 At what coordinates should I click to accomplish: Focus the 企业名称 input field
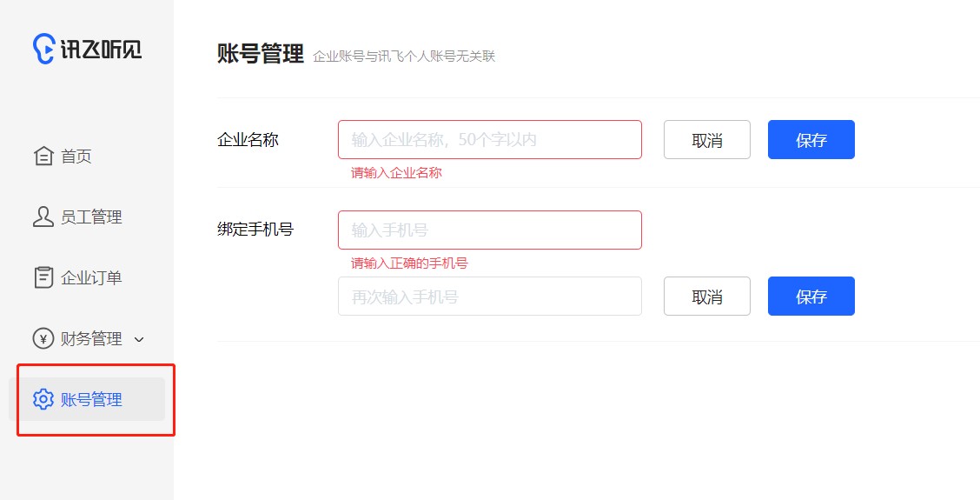(x=489, y=139)
